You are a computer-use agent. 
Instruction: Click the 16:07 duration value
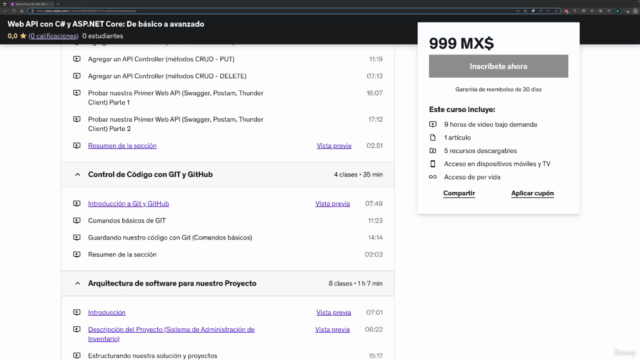[x=374, y=93]
